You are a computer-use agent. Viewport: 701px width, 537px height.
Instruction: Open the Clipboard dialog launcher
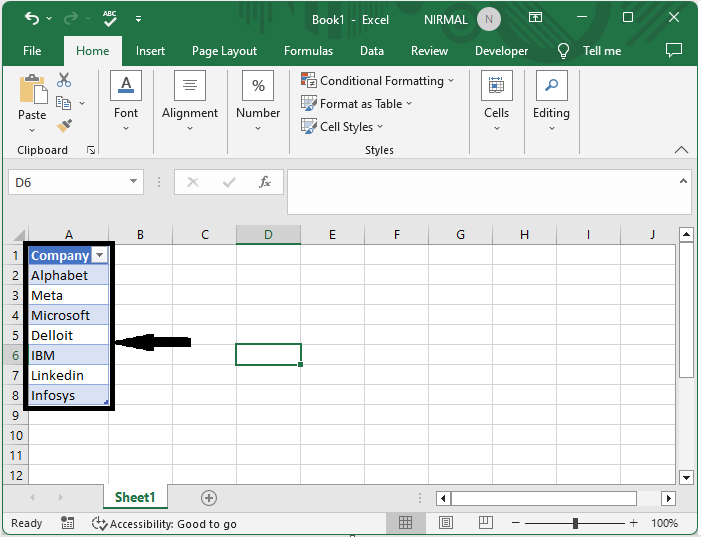91,150
